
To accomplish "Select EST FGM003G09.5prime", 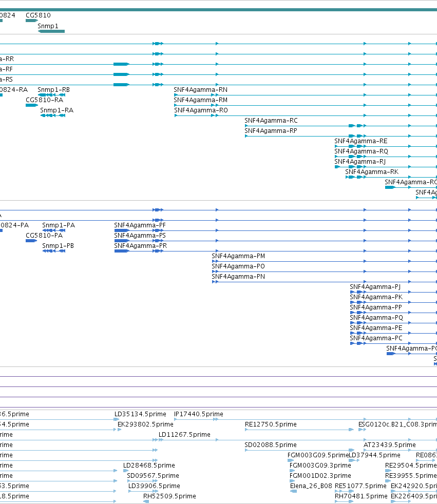I will 318,455.
